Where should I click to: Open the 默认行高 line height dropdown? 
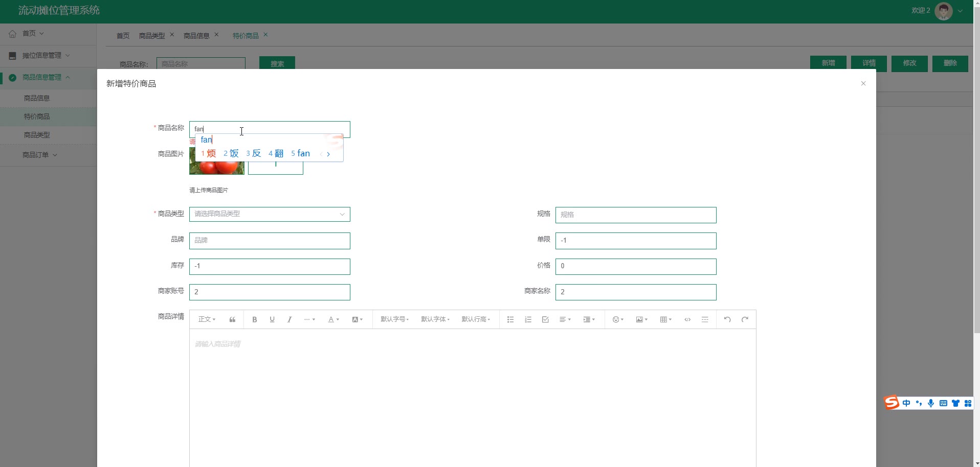[476, 319]
